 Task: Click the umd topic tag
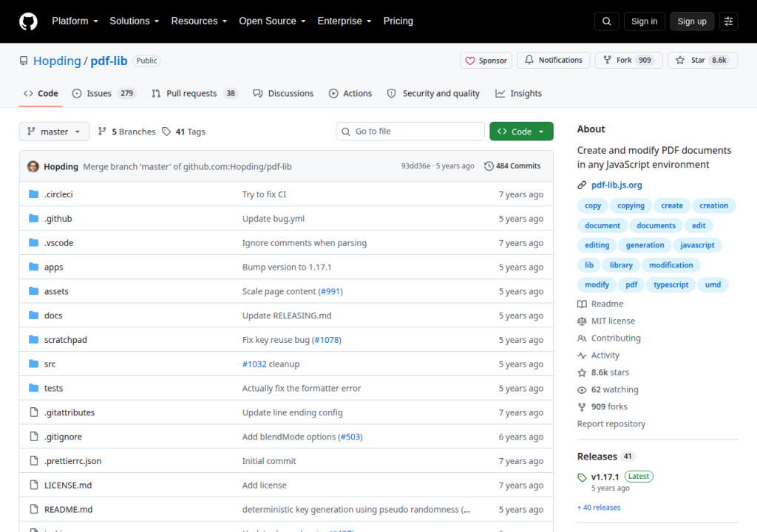tap(713, 284)
